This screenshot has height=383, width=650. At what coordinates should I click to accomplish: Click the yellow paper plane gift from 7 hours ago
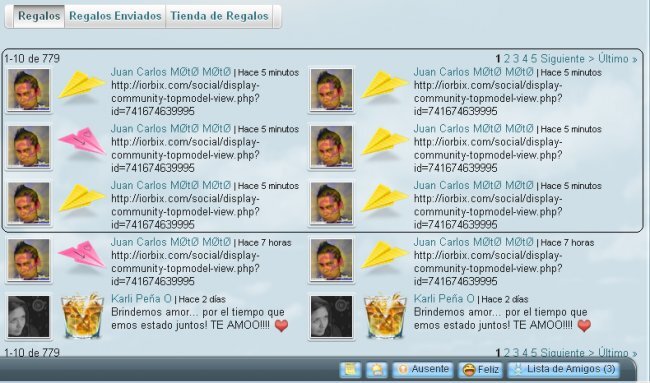[384, 255]
